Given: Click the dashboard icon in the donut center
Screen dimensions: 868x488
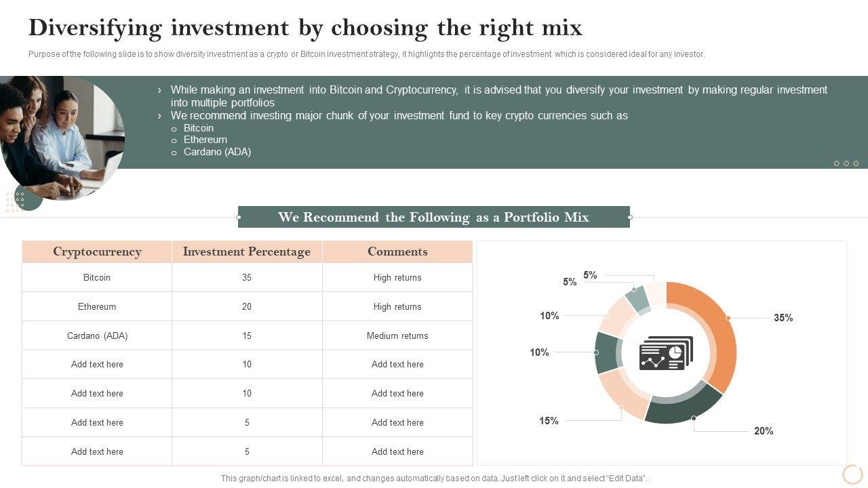Looking at the screenshot, I should pyautogui.click(x=666, y=353).
